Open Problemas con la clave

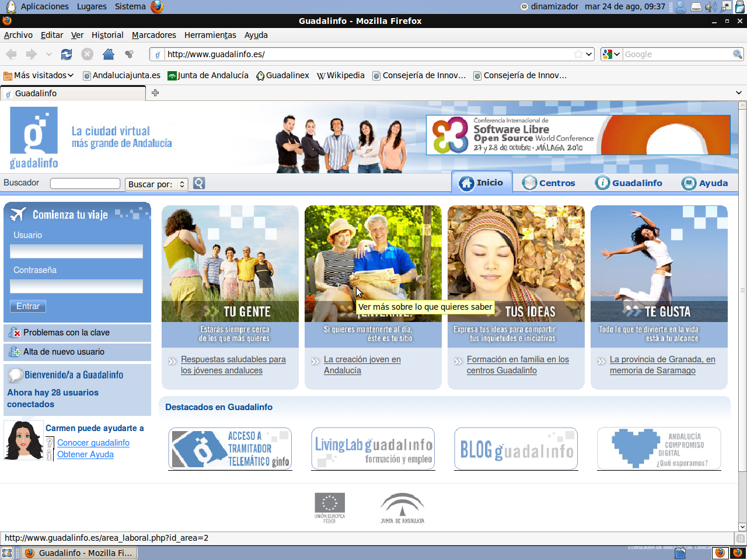tap(77, 332)
